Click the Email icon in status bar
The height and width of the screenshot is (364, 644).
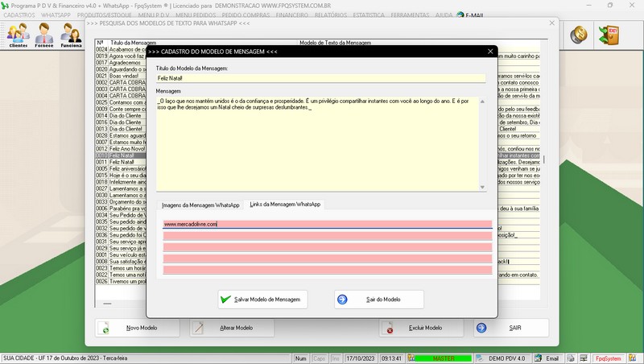point(541,358)
